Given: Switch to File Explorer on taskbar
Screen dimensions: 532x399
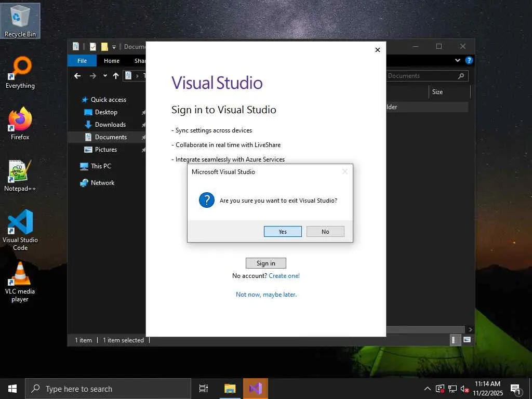Looking at the screenshot, I should tap(230, 389).
